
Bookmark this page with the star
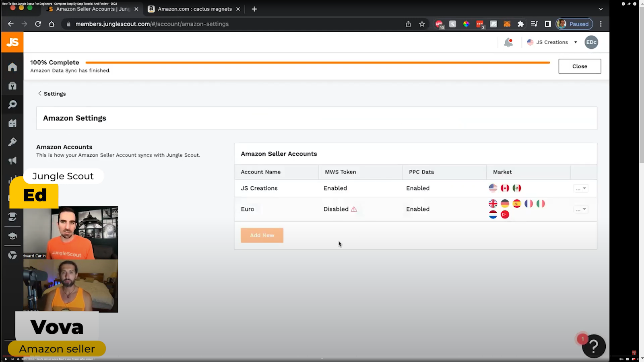click(x=422, y=24)
